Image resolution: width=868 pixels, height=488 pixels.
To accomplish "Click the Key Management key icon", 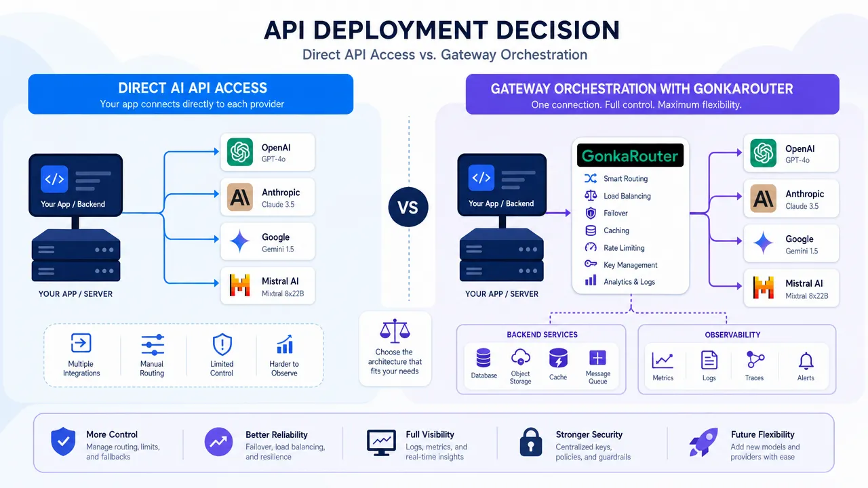I will [x=591, y=264].
